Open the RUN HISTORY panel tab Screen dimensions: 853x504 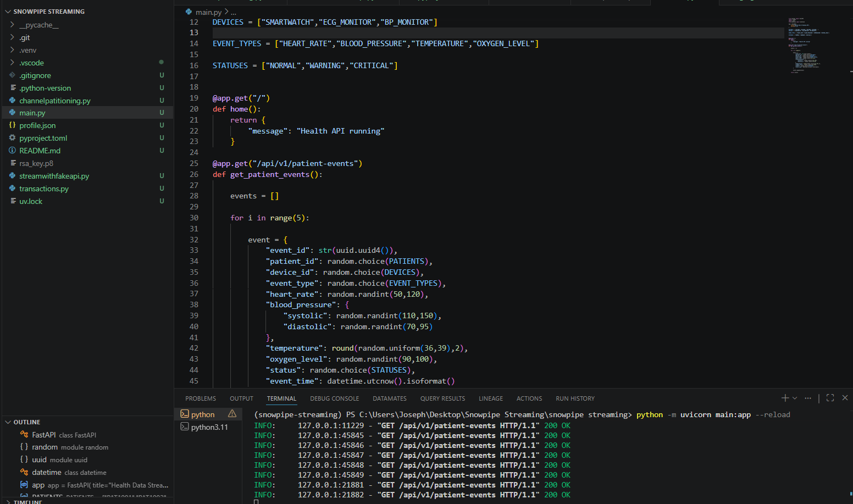[x=575, y=398]
